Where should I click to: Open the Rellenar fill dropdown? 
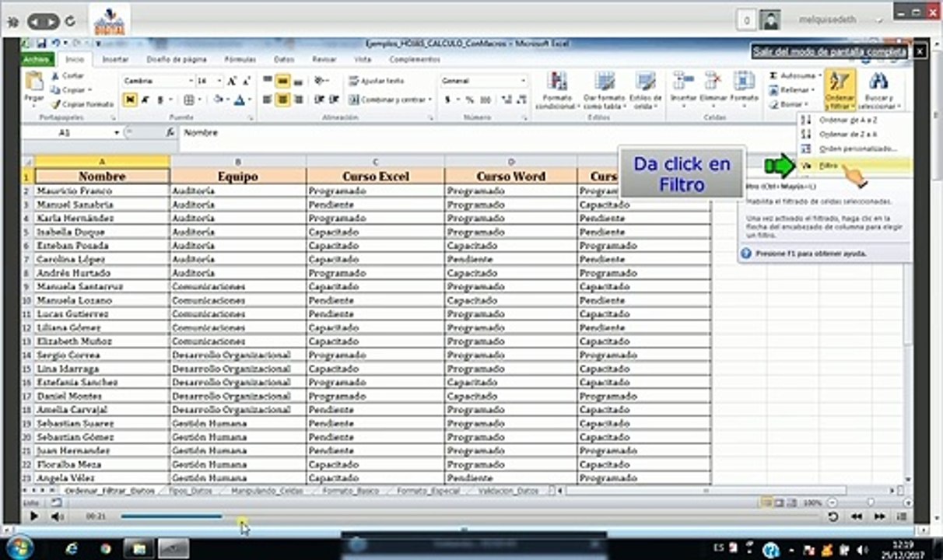(793, 89)
